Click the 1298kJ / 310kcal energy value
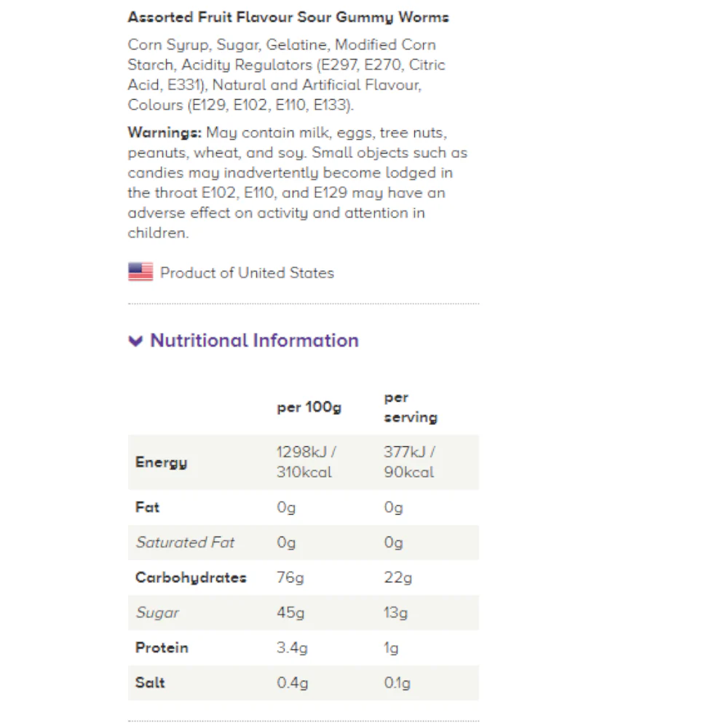The height and width of the screenshot is (728, 728). pos(306,462)
